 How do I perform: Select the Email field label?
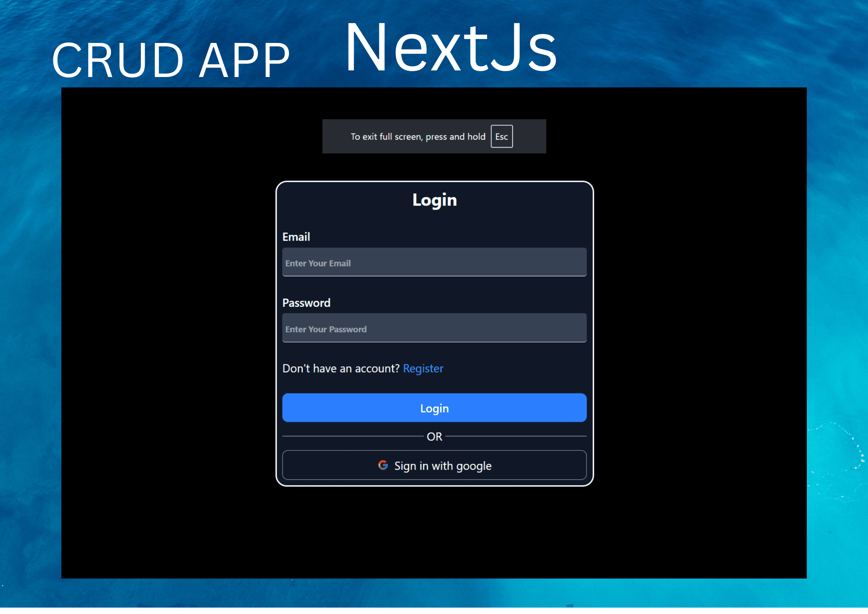tap(296, 236)
